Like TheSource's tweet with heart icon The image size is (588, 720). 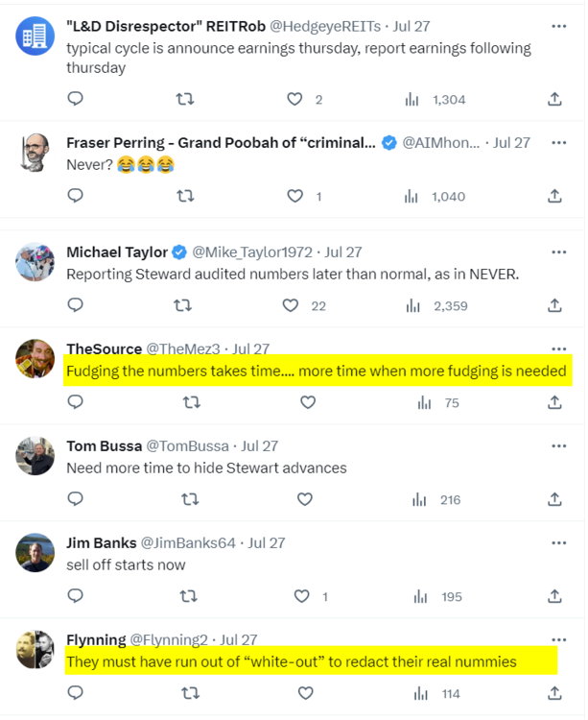point(307,403)
